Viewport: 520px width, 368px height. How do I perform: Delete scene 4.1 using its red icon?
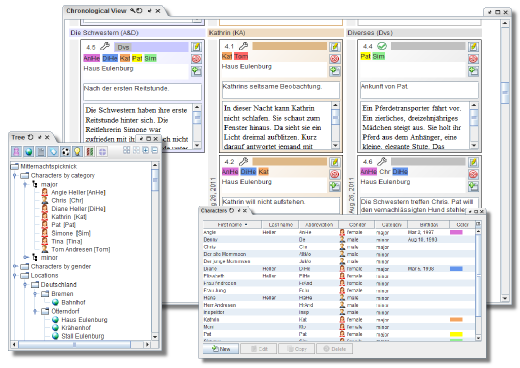click(334, 59)
